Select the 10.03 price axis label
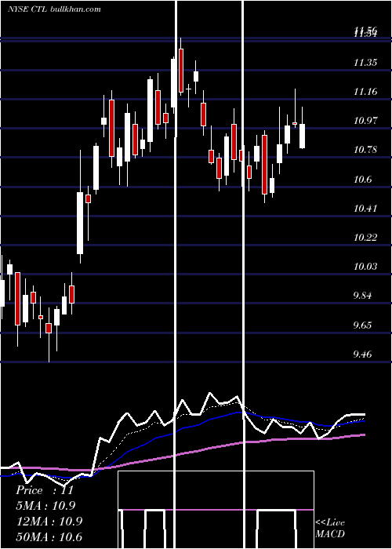Image resolution: width=392 pixels, height=549 pixels. [365, 267]
